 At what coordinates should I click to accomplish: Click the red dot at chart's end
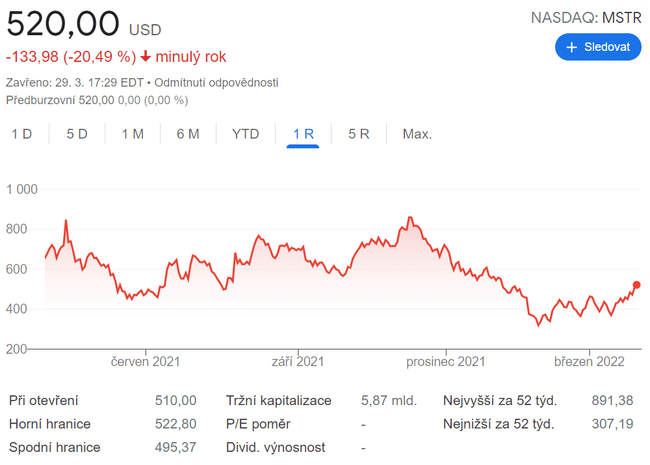(x=637, y=285)
